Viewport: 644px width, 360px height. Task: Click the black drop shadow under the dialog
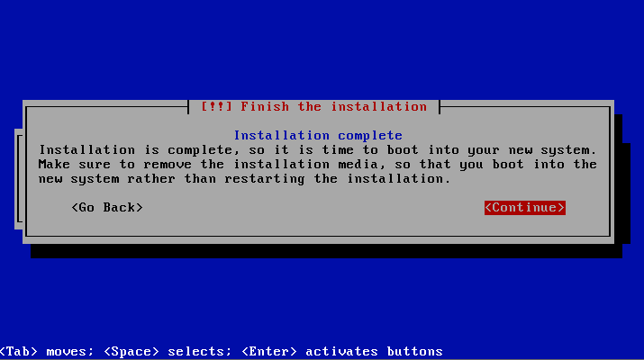tap(327, 251)
